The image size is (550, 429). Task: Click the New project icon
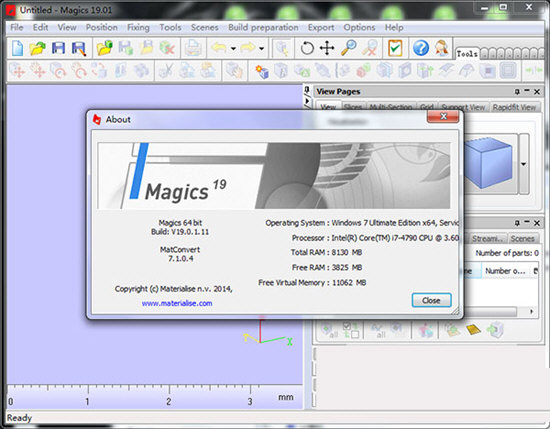tap(17, 48)
